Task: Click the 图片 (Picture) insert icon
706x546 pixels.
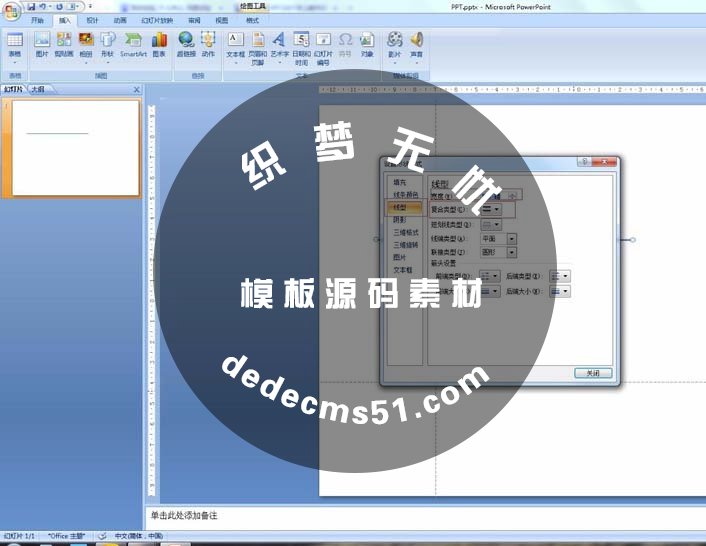Action: (x=41, y=44)
